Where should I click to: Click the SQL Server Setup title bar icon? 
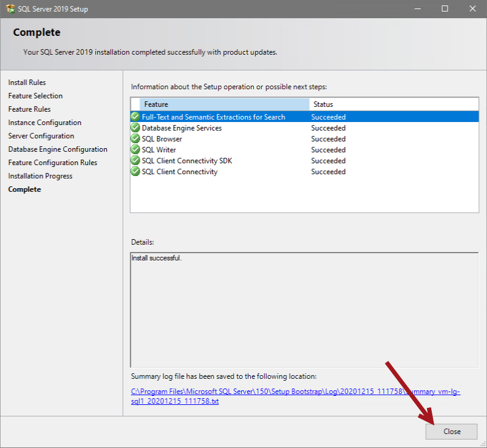pos(10,8)
